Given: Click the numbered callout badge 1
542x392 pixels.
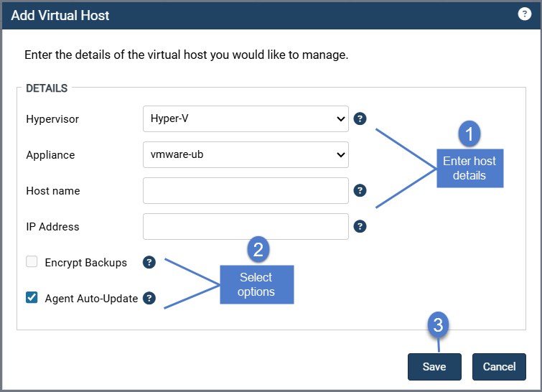Looking at the screenshot, I should coord(469,134).
